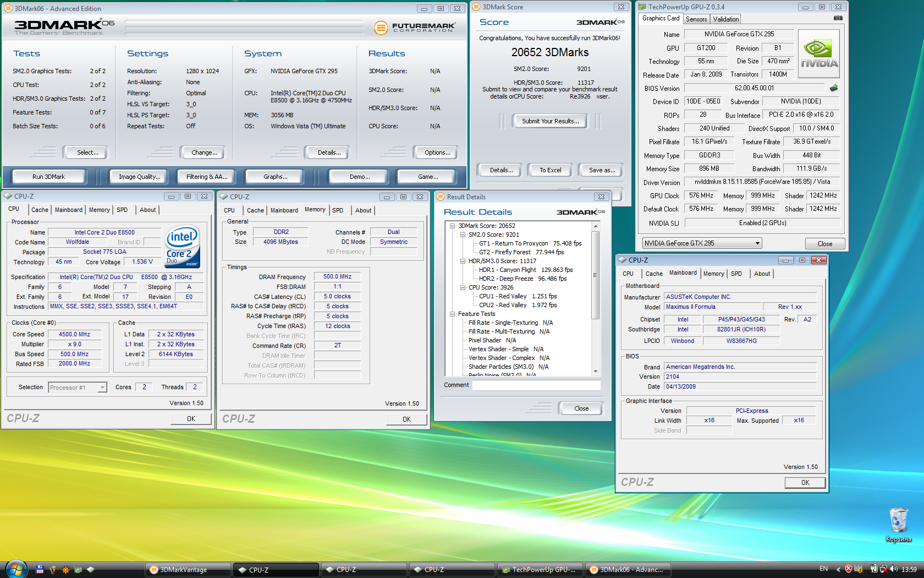
Task: Select HDR2 - Deep Freeze row
Action: (x=522, y=279)
